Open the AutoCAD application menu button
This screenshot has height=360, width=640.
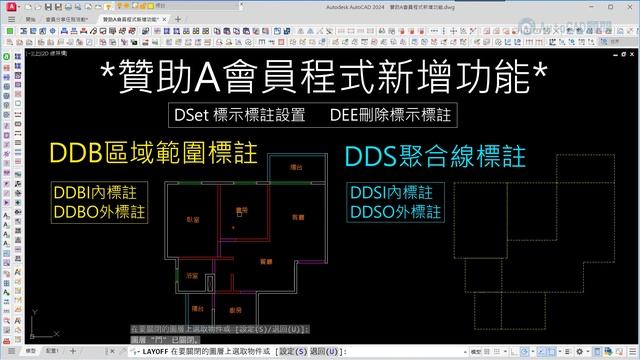click(11, 7)
